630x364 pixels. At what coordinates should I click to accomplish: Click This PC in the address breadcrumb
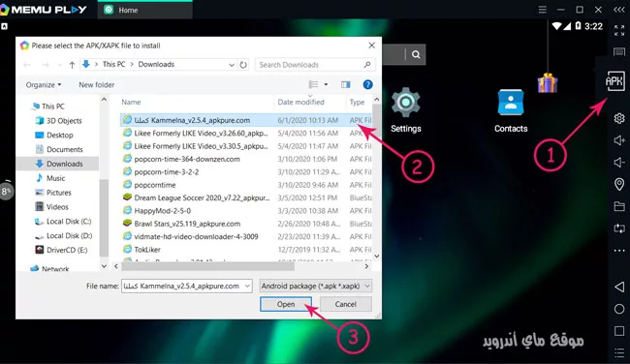click(113, 64)
